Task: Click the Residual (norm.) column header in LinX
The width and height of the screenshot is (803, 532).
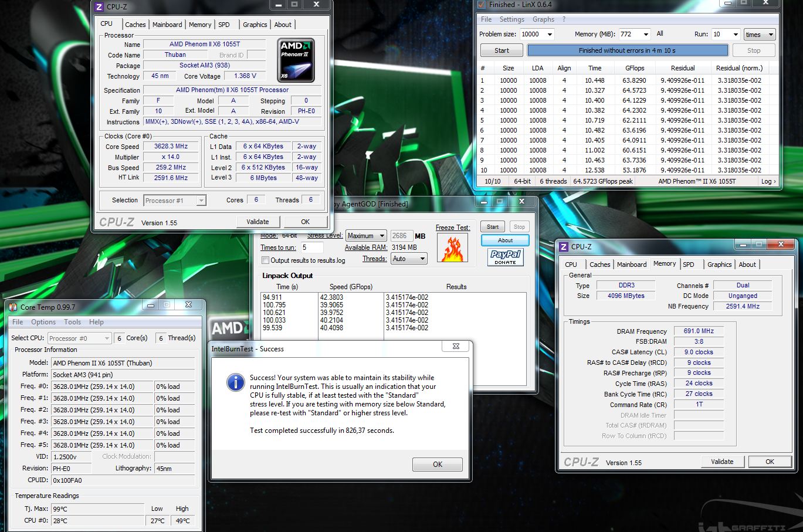Action: tap(739, 68)
